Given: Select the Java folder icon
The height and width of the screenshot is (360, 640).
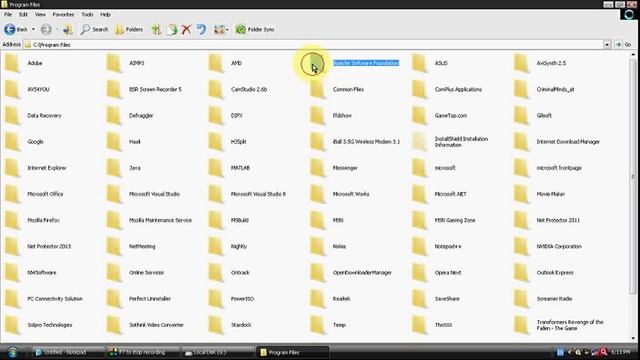Looking at the screenshot, I should point(114,168).
